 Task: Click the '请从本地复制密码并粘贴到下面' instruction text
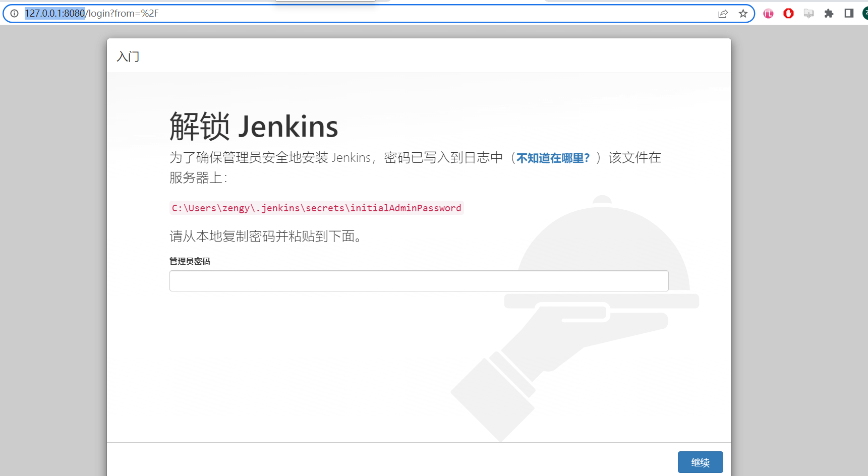[x=266, y=236]
